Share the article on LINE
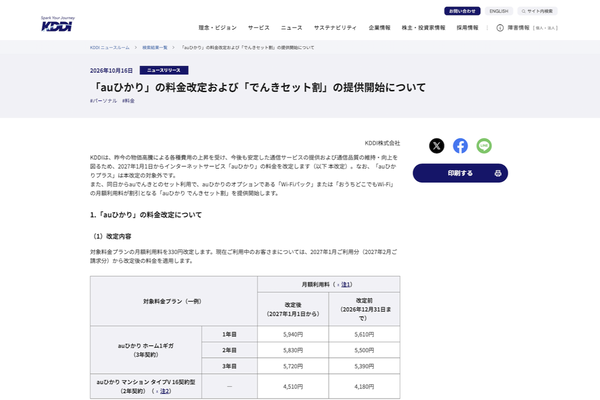This screenshot has width=600, height=400. (x=484, y=146)
